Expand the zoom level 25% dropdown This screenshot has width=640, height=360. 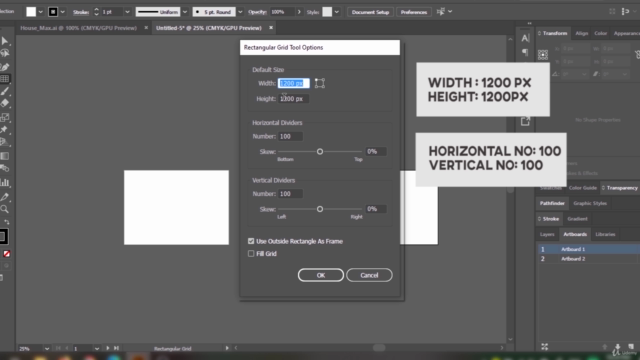[x=47, y=349]
